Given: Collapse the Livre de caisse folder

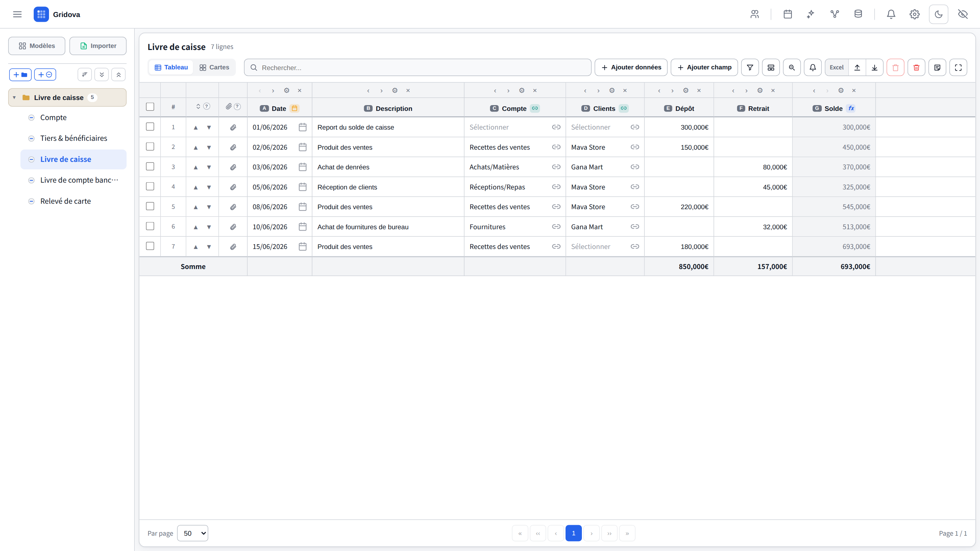Looking at the screenshot, I should click(14, 98).
